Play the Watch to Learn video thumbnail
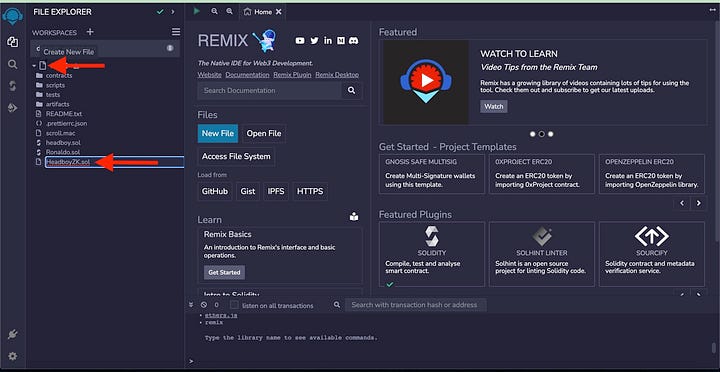Screen dimensions: 720x372 pos(426,82)
